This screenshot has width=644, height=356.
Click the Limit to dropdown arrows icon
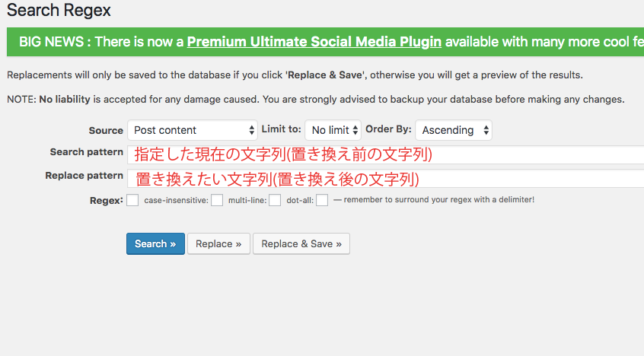[355, 130]
